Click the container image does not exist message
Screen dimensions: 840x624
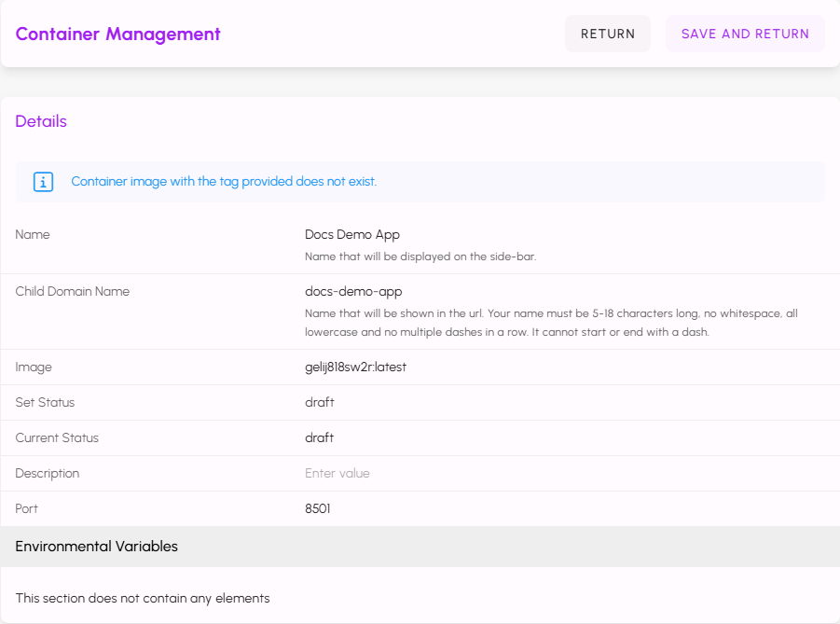224,182
